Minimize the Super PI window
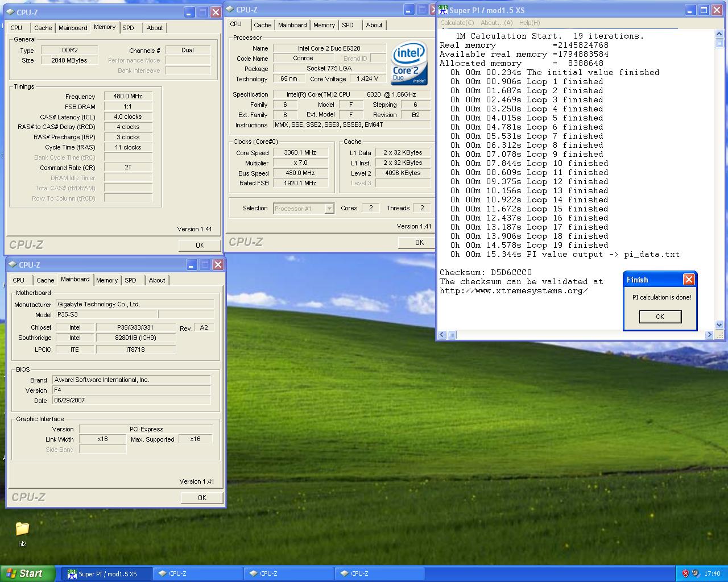Viewport: 728px width, 582px height. (690, 10)
